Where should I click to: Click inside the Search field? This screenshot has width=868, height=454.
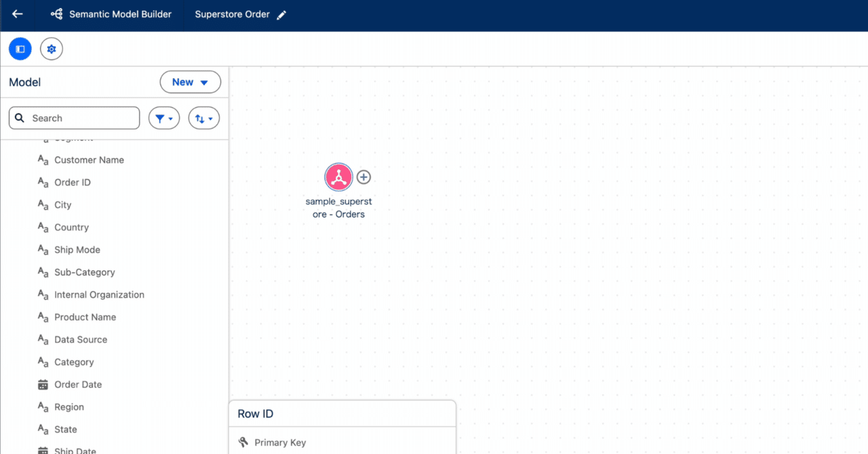click(x=74, y=117)
